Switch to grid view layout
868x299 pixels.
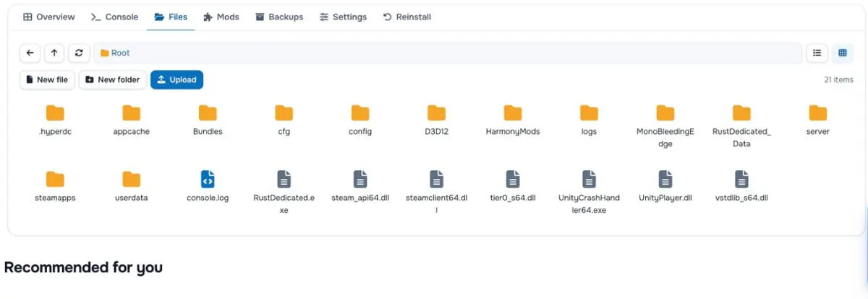click(x=842, y=53)
